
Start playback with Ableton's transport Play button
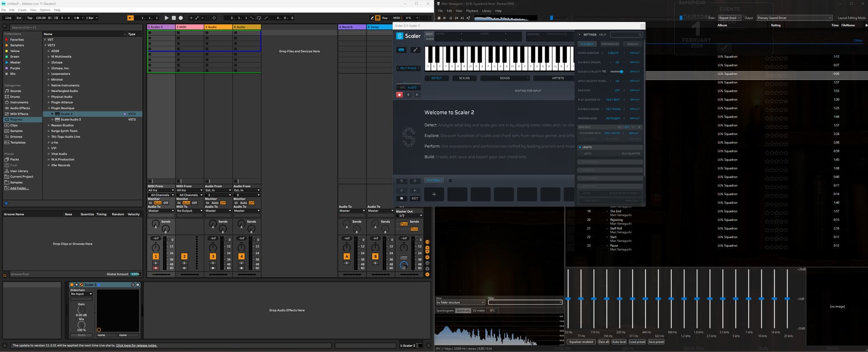point(166,18)
